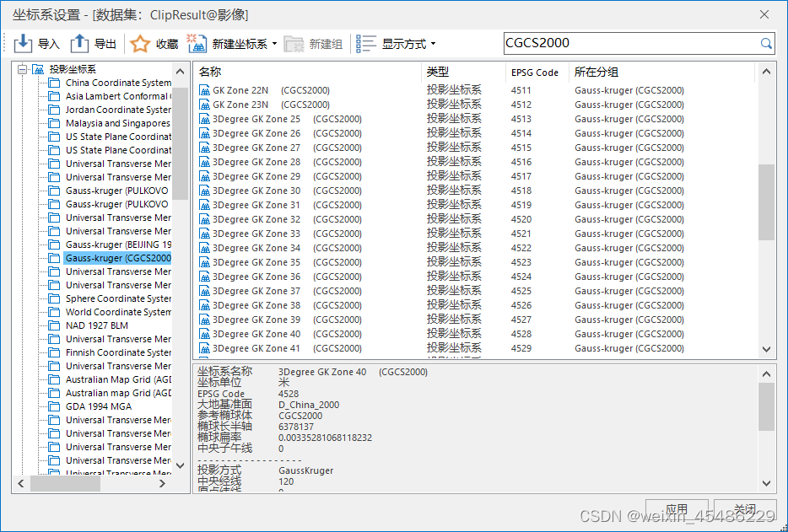Click the GK Zone 23N projection icon
Image resolution: width=788 pixels, height=532 pixels.
(204, 105)
